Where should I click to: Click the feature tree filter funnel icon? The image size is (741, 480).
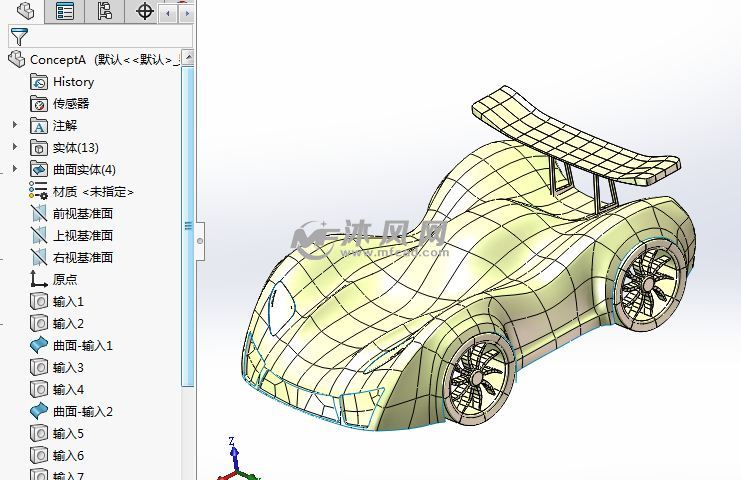pos(19,36)
